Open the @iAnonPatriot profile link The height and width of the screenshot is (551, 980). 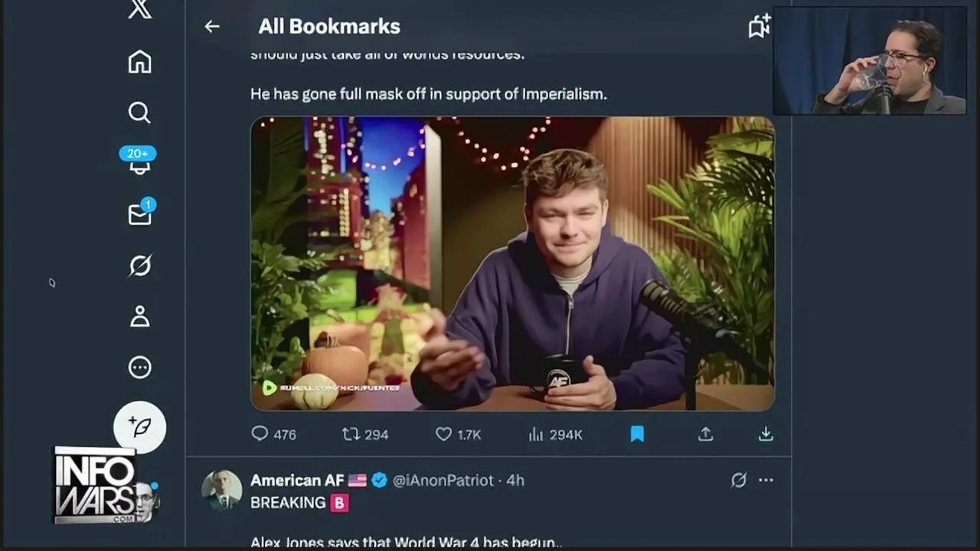point(443,480)
